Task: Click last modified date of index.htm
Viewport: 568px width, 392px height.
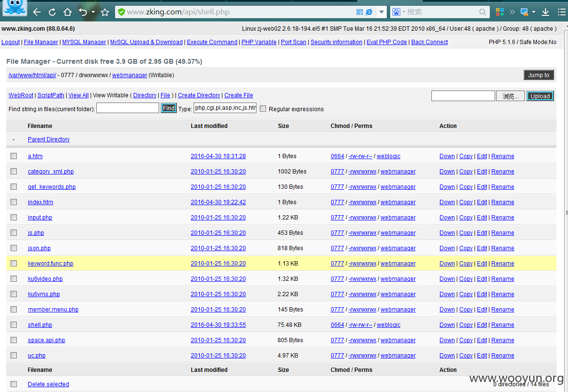Action: point(219,202)
